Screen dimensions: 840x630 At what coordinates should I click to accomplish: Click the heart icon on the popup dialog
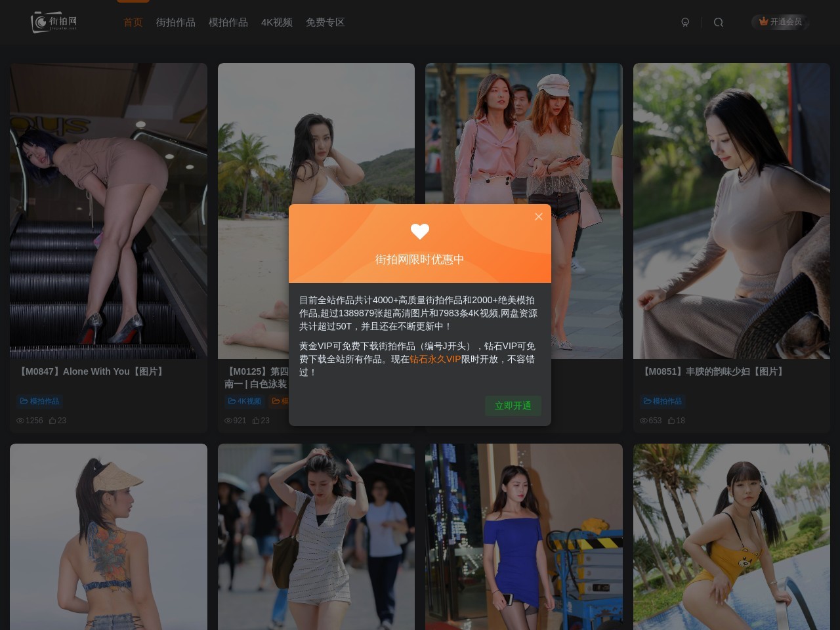point(420,232)
